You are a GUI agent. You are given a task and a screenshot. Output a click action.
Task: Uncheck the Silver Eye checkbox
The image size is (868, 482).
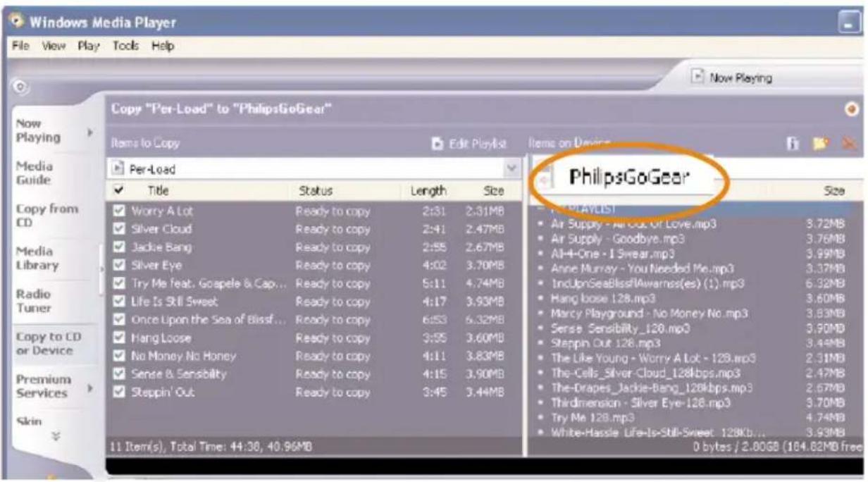(118, 265)
